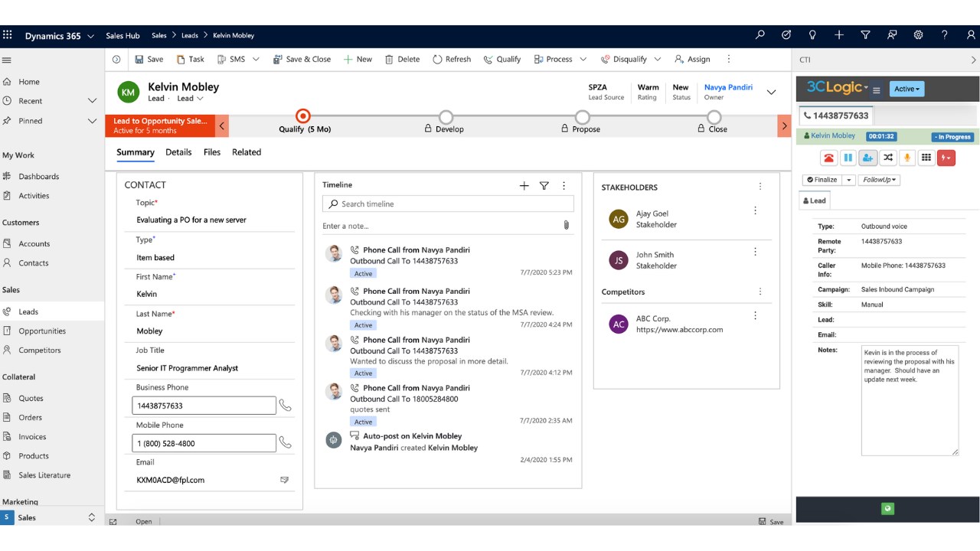The width and height of the screenshot is (980, 551).
Task: Collapse the CTI panel chevron
Action: (973, 60)
